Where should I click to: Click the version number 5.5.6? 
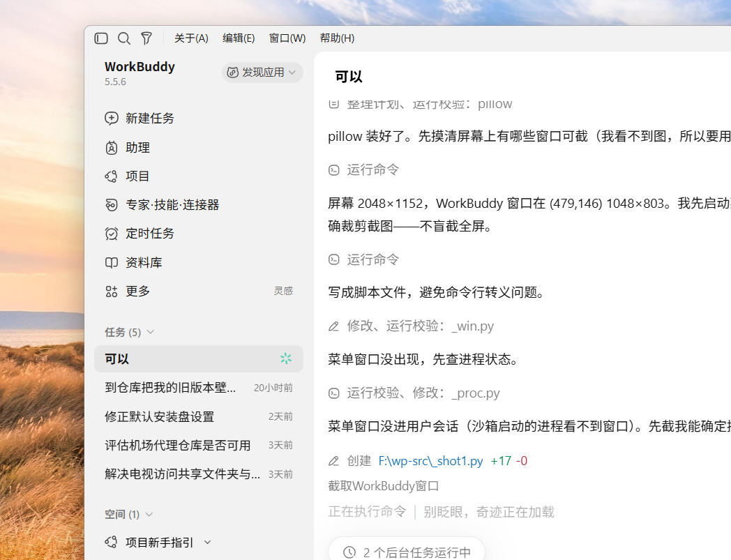(115, 82)
